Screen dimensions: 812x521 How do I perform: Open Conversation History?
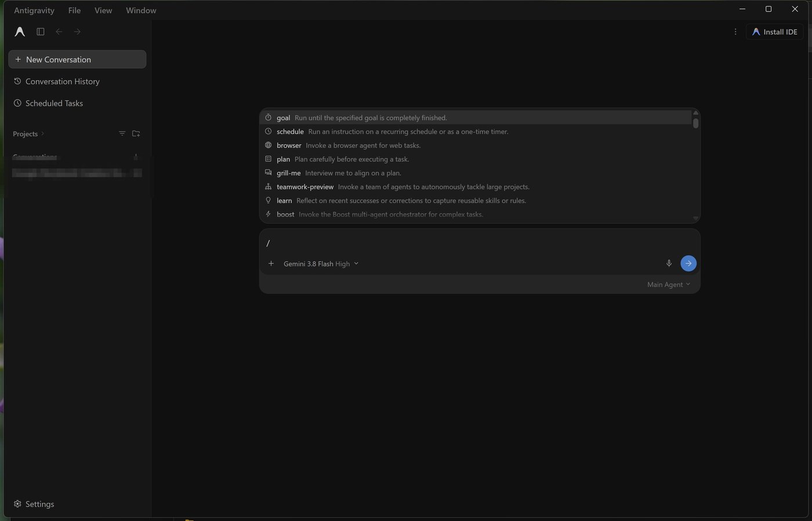click(x=77, y=81)
